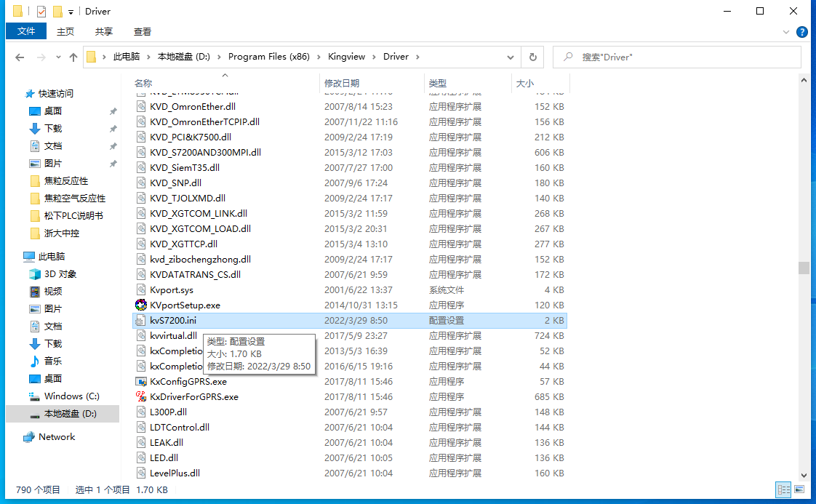The height and width of the screenshot is (504, 816).
Task: Navigate to Kingview in address bar
Action: tap(346, 57)
